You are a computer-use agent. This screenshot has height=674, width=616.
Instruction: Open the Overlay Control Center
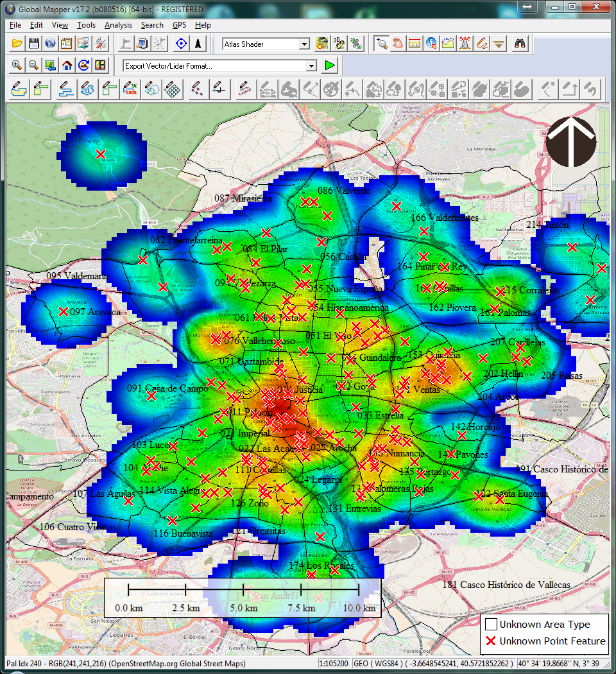pos(66,44)
